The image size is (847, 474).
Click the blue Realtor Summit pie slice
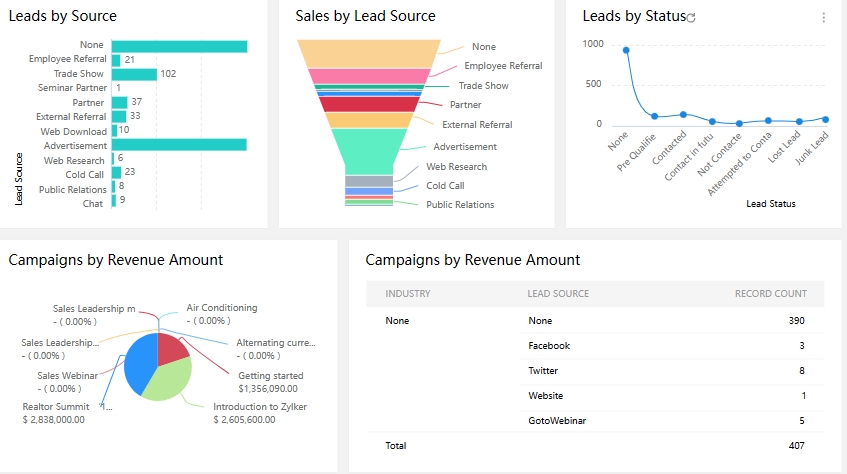pos(140,365)
